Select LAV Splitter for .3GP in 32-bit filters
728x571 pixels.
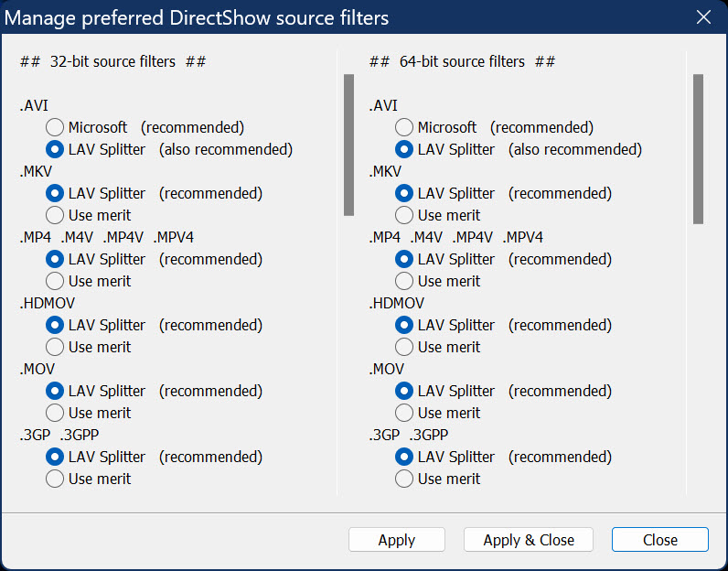55,457
